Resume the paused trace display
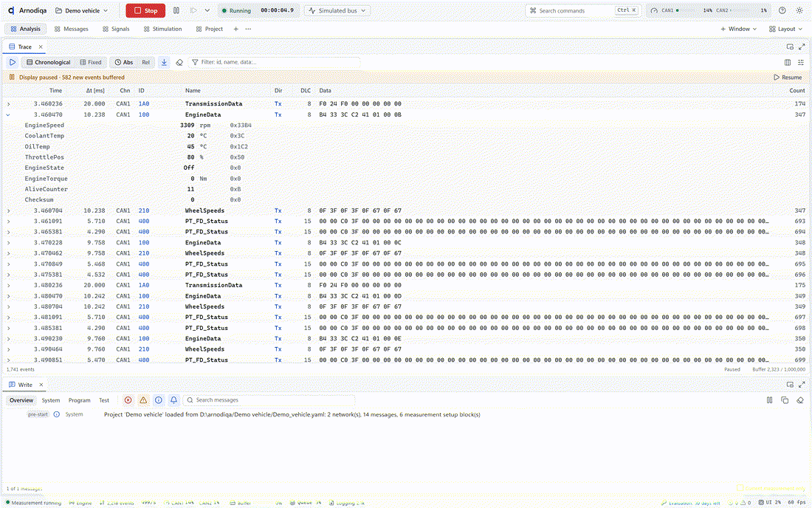Screen dimensions: 812x508 click(788, 77)
